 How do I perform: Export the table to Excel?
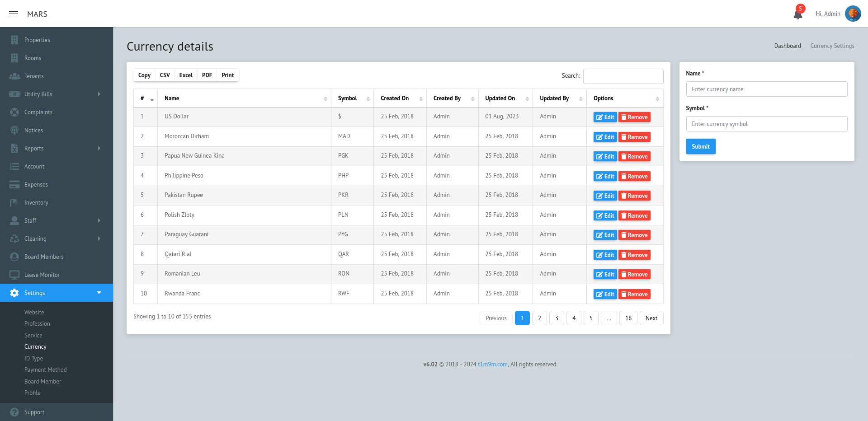(x=186, y=75)
